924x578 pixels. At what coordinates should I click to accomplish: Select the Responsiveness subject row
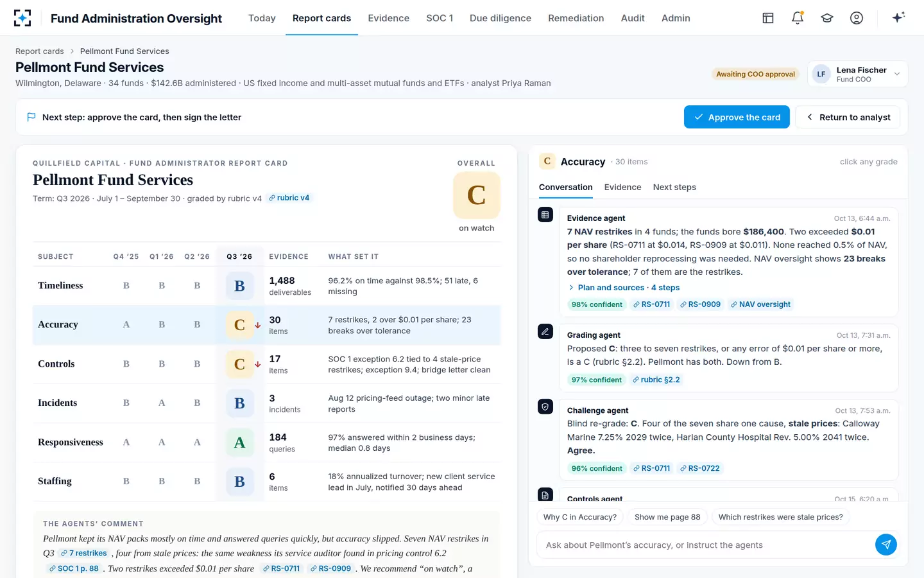[266, 442]
